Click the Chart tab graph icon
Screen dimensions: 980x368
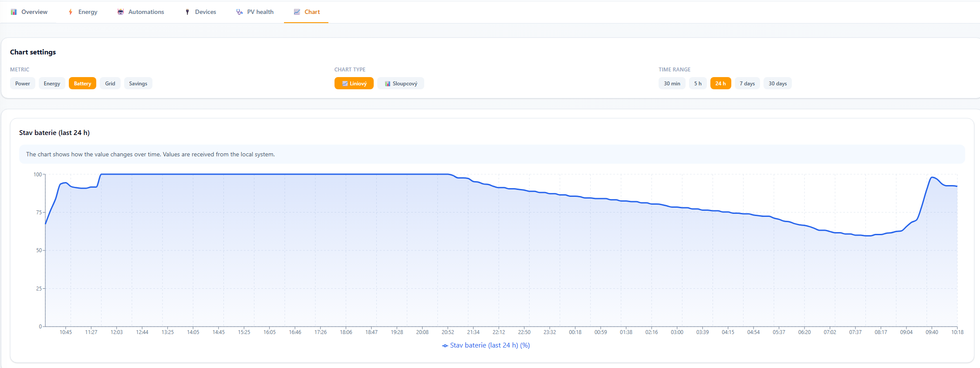coord(297,12)
